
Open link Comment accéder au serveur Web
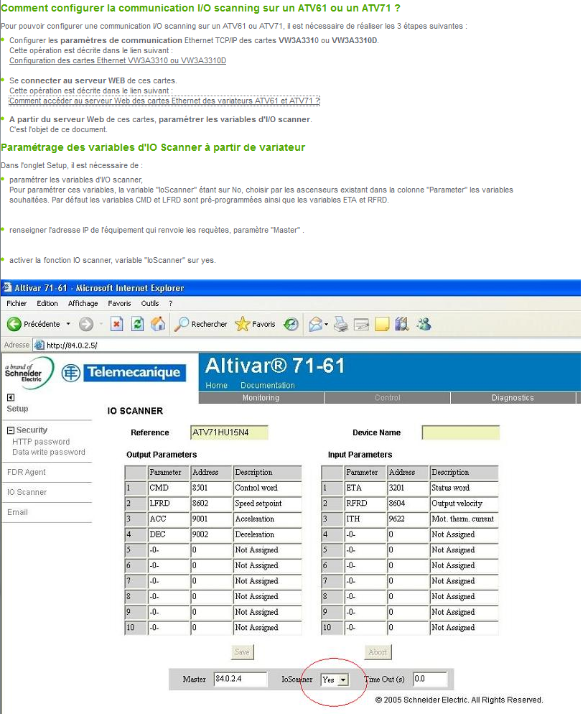(164, 101)
